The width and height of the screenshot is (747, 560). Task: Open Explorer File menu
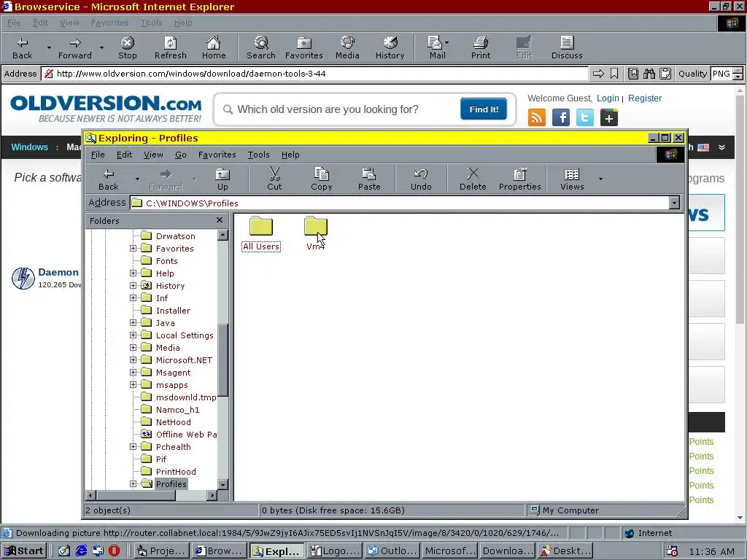click(x=98, y=155)
